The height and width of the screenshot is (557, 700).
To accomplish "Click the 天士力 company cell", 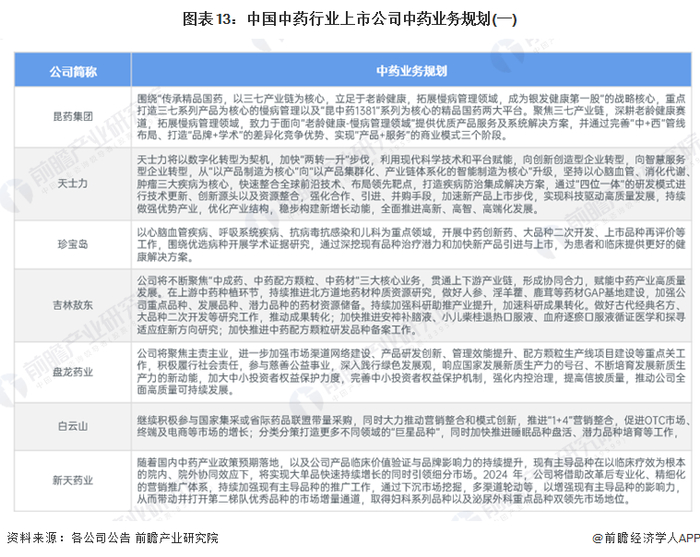I will pyautogui.click(x=73, y=183).
